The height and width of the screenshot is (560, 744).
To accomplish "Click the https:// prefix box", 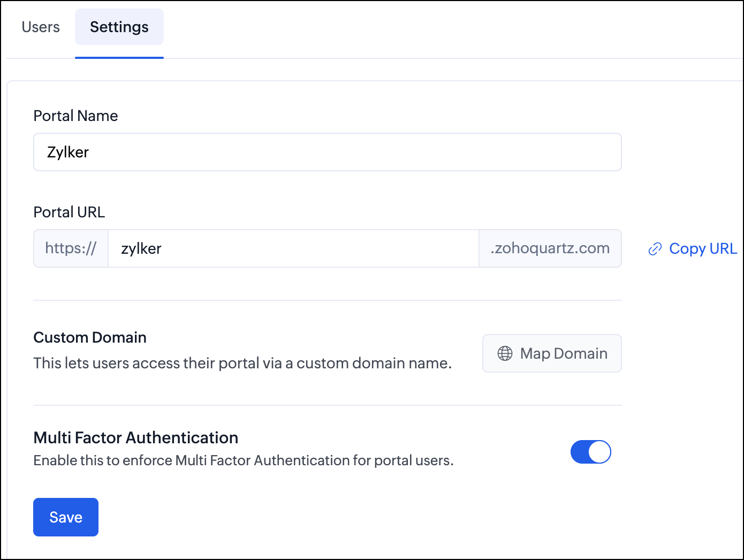I will click(x=71, y=248).
